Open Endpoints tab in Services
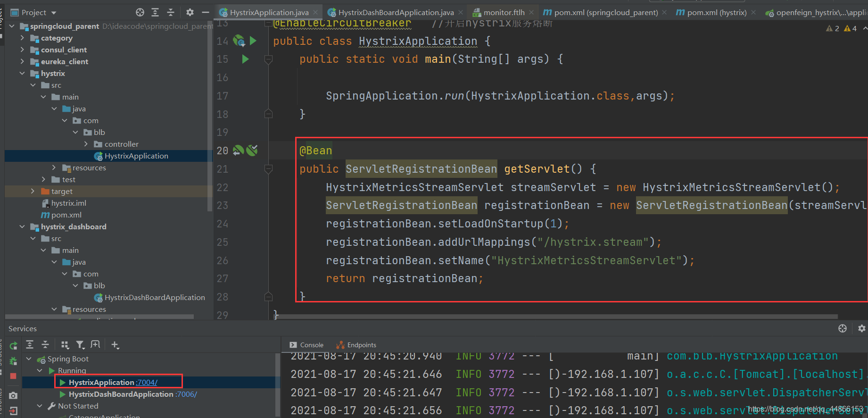The width and height of the screenshot is (868, 418). click(356, 345)
